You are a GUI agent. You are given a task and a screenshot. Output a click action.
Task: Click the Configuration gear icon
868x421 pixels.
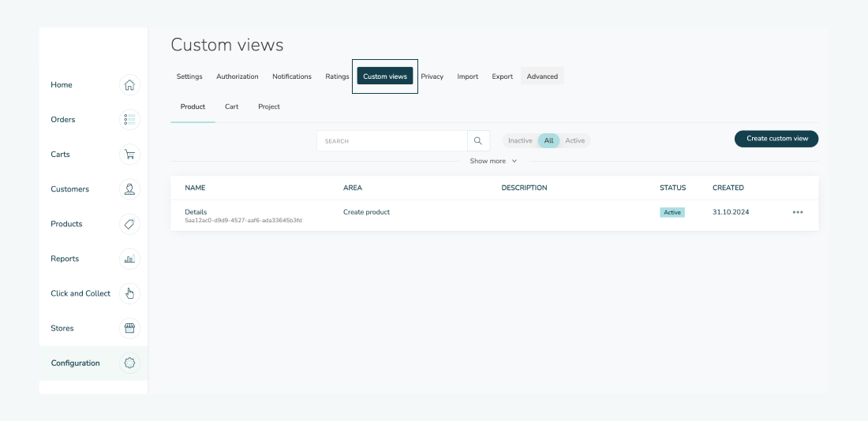[x=129, y=363]
